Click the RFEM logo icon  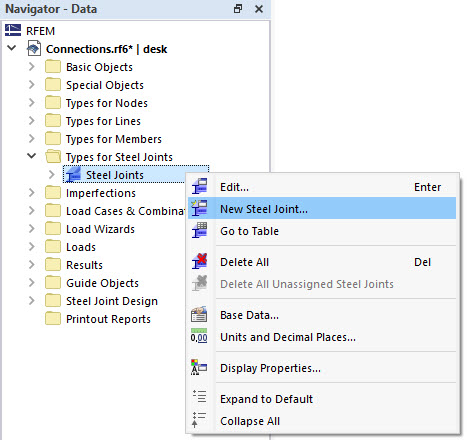click(x=13, y=30)
